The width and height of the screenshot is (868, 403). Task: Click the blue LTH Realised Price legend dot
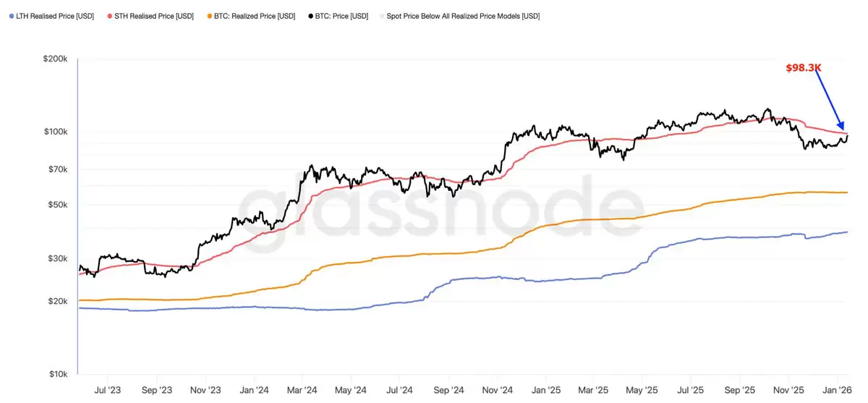point(7,16)
